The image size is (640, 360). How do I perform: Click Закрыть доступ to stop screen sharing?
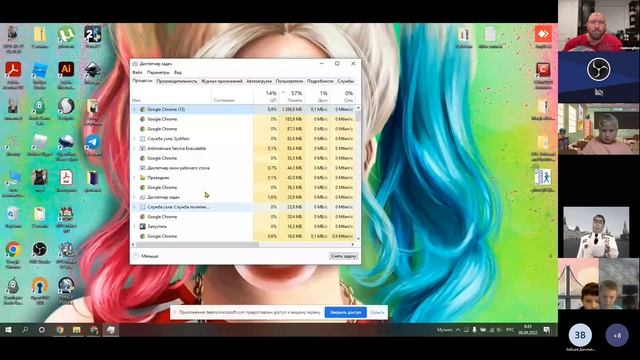(346, 312)
